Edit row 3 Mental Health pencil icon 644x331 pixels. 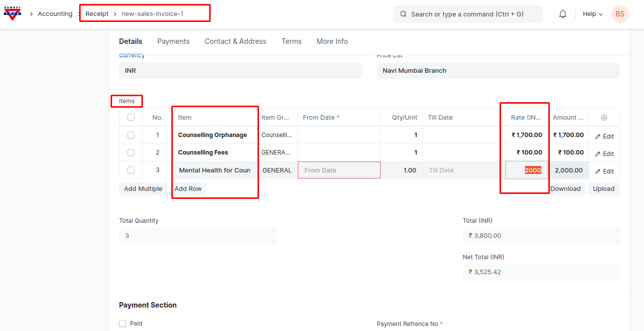pyautogui.click(x=598, y=171)
